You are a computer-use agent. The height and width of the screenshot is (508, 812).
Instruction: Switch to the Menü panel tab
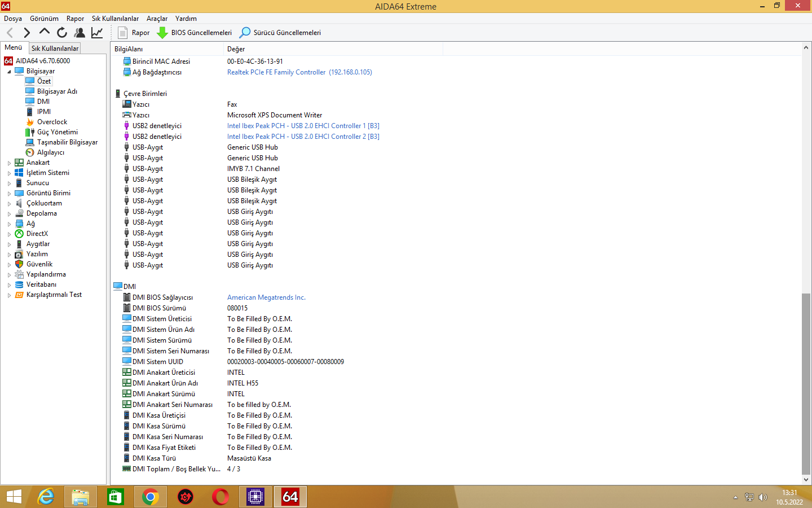coord(14,47)
